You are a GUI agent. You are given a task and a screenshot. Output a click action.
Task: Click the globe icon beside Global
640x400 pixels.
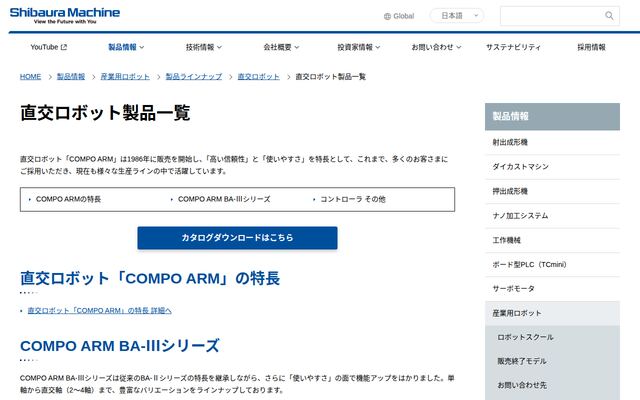(387, 16)
